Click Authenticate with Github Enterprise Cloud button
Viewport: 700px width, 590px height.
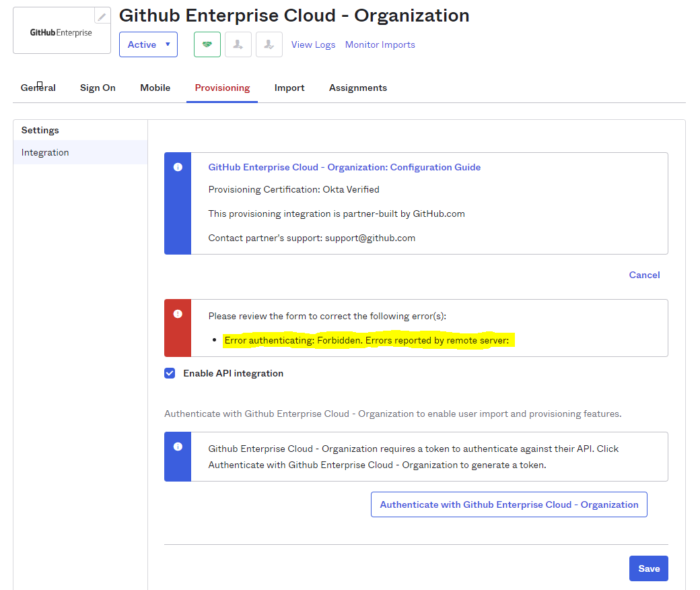[x=509, y=504]
